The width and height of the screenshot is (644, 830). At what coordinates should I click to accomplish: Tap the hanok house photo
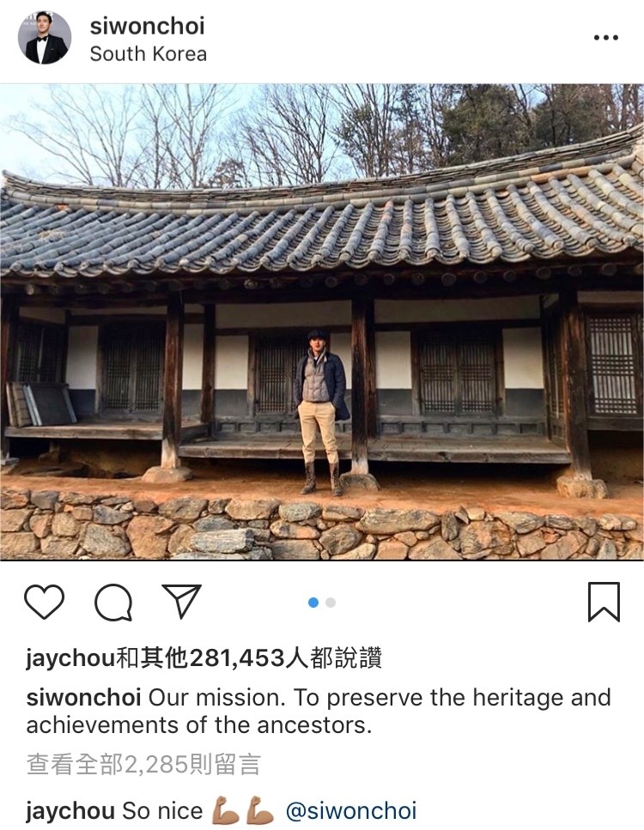(322, 322)
